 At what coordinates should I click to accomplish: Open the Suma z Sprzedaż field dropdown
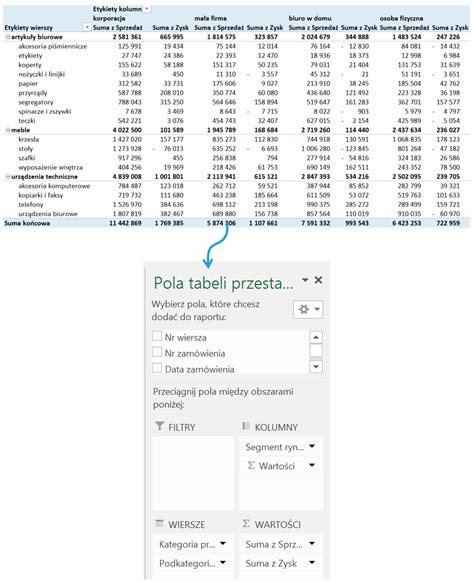312,544
